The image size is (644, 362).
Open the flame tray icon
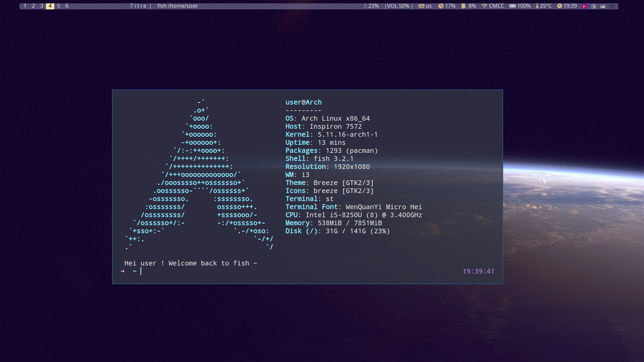pos(585,6)
